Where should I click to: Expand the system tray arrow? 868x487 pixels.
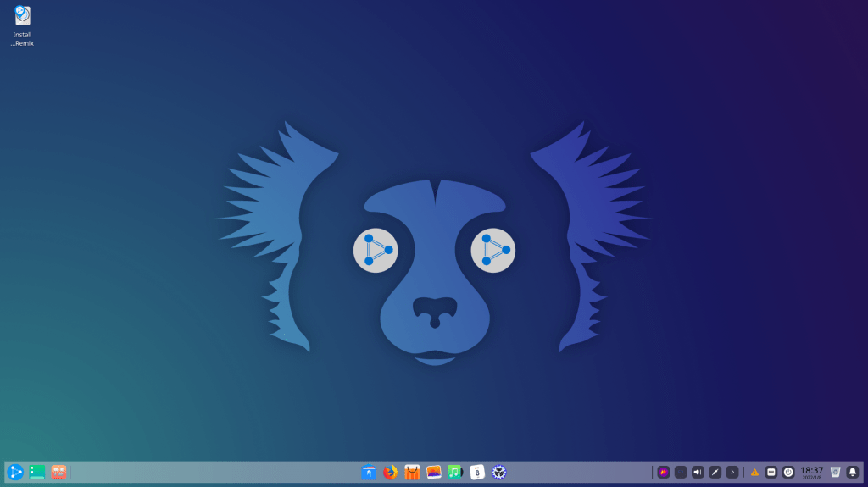click(732, 472)
